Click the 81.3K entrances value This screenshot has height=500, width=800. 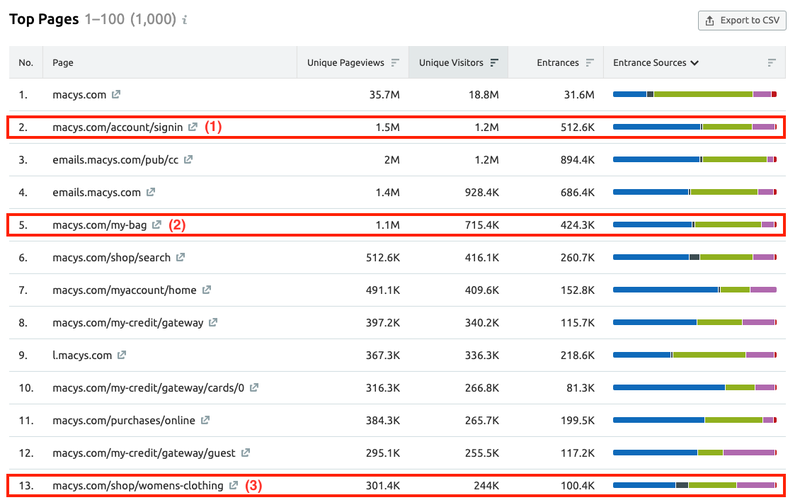[581, 388]
